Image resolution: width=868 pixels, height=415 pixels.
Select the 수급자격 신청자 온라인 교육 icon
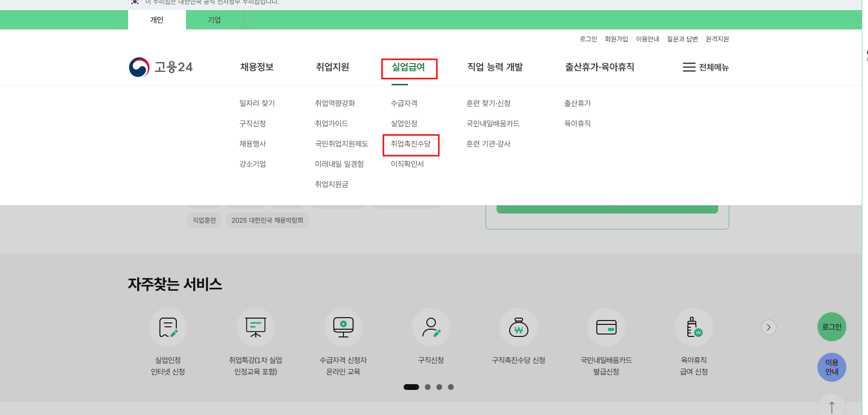coord(343,327)
